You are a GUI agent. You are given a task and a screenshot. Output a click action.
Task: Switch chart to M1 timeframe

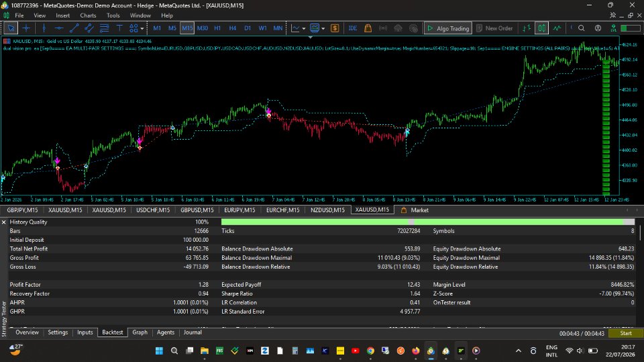[x=157, y=28]
